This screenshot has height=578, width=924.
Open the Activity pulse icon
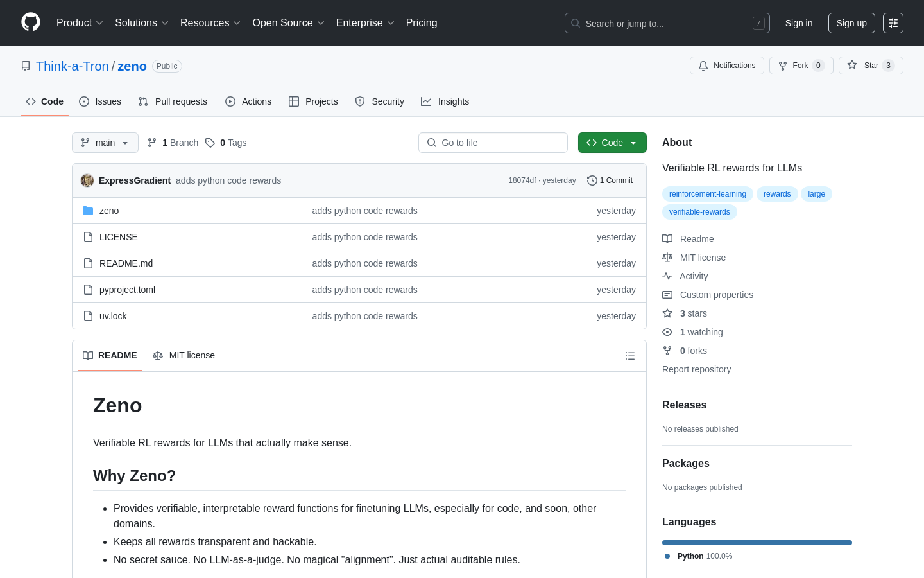(667, 276)
